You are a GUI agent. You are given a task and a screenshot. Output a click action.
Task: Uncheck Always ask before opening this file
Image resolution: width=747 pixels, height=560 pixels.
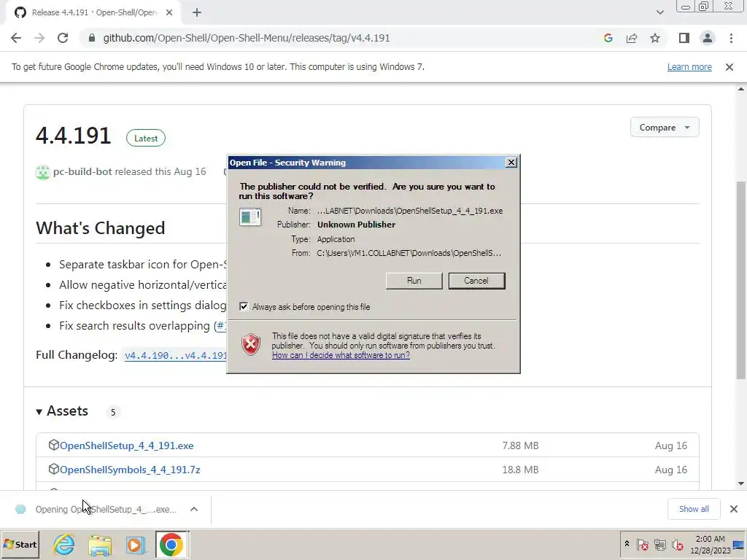244,307
